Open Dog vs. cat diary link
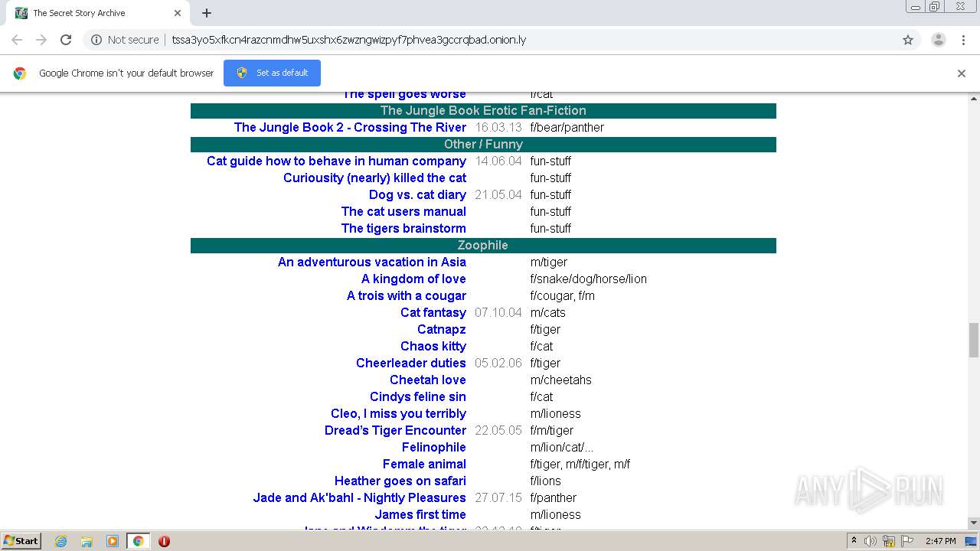 (x=417, y=194)
